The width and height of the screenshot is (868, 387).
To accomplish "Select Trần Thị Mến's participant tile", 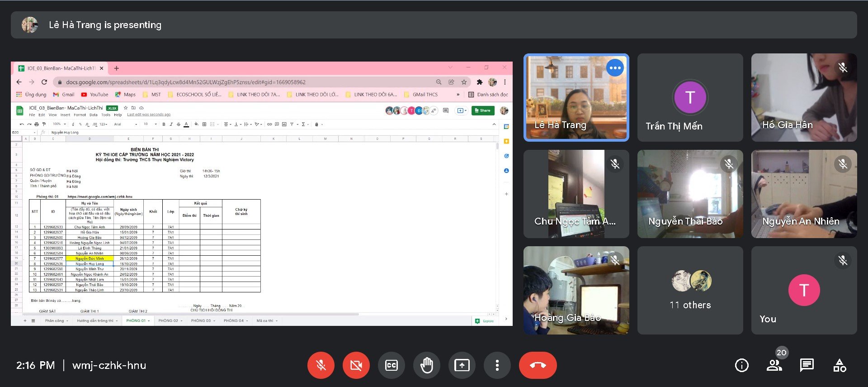I will coord(690,97).
